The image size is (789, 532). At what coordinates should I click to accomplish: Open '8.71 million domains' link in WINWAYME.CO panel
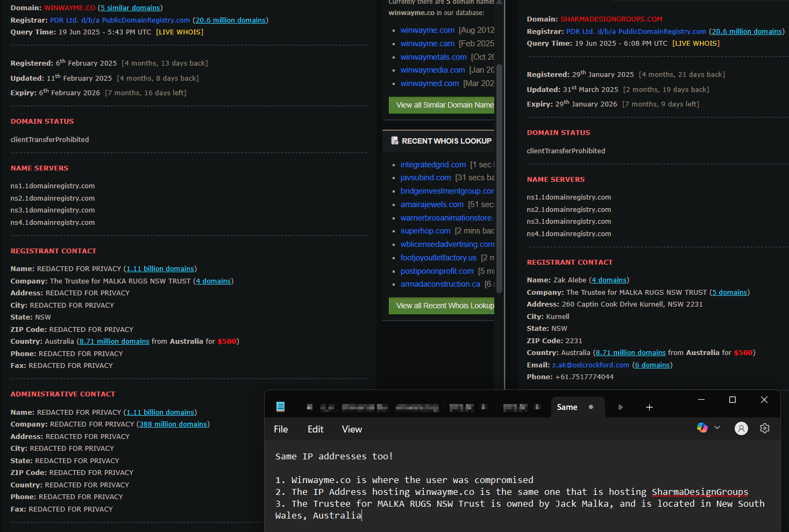(115, 342)
